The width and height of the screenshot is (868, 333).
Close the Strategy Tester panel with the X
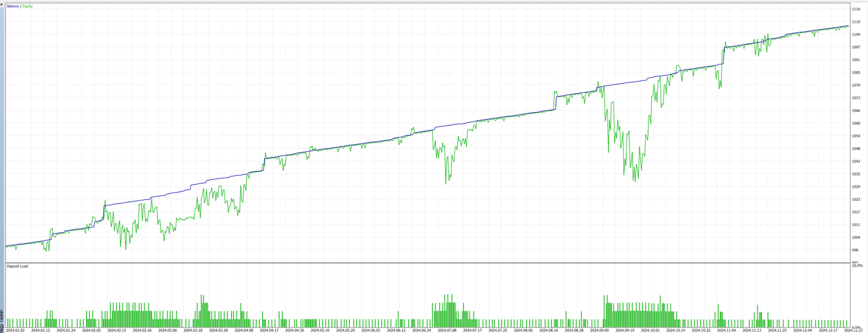pos(1,4)
